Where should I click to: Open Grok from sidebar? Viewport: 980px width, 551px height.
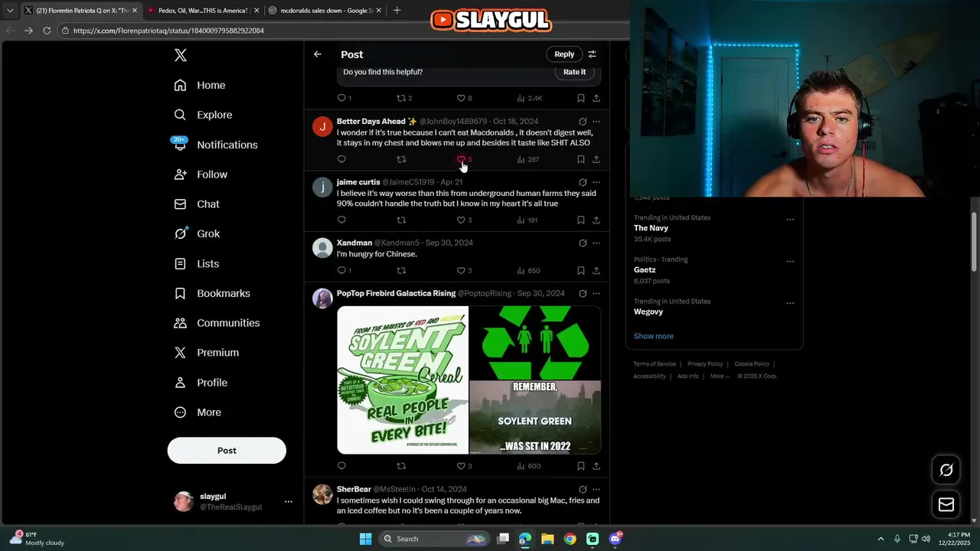pyautogui.click(x=197, y=233)
